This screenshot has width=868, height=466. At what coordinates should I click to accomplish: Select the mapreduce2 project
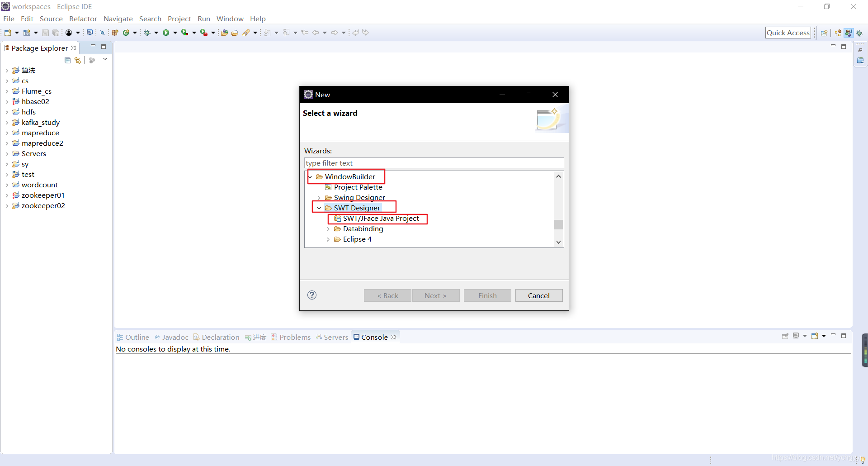pos(38,143)
